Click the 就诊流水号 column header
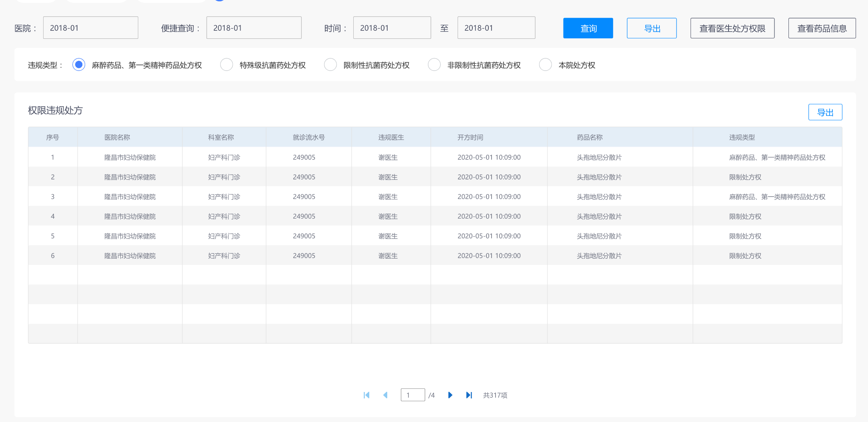 tap(309, 137)
